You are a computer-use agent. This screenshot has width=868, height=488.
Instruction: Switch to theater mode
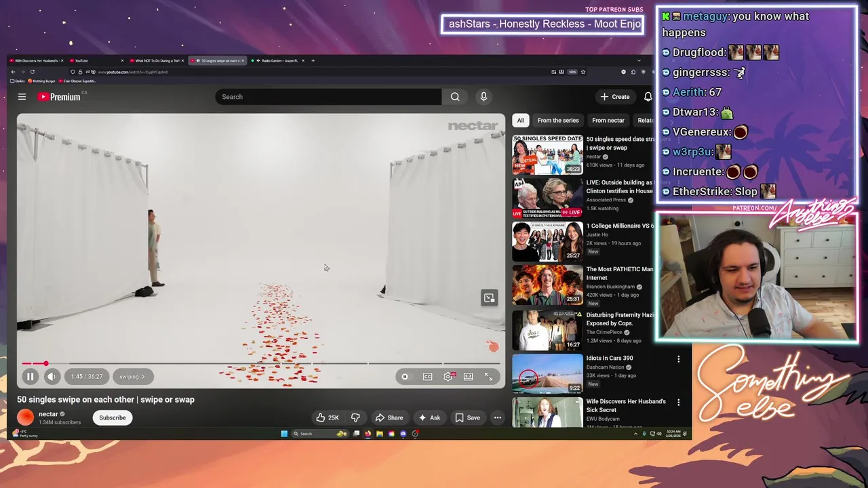click(468, 377)
